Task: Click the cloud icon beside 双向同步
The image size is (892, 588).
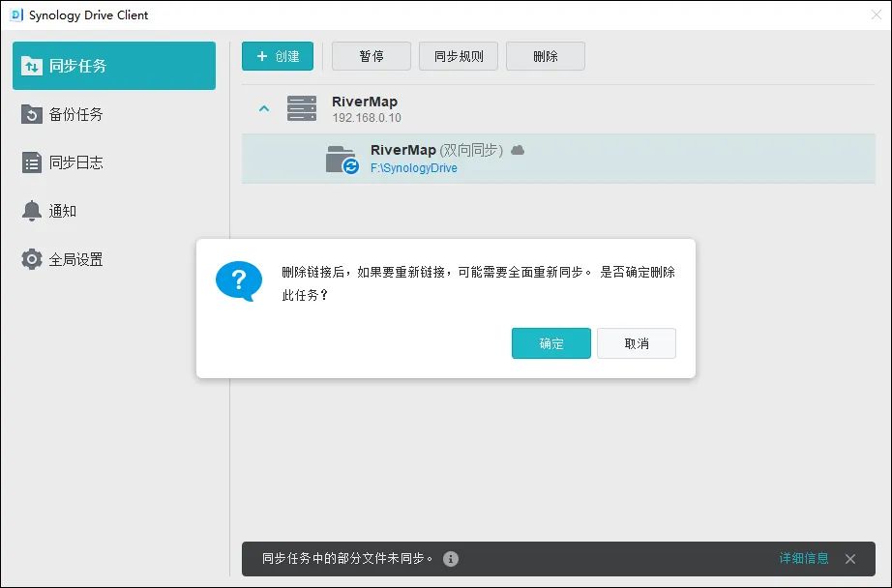Action: (x=518, y=150)
